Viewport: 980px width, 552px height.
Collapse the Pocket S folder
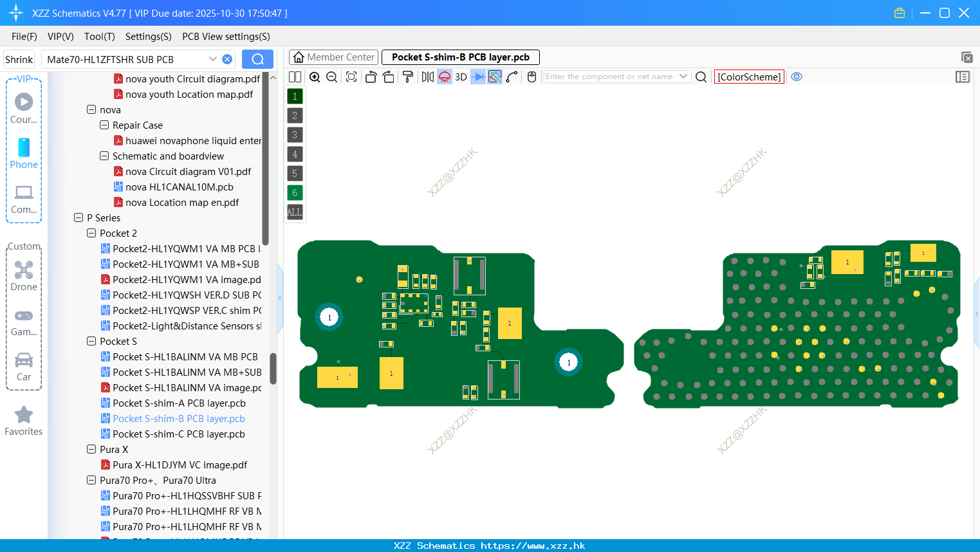point(91,342)
